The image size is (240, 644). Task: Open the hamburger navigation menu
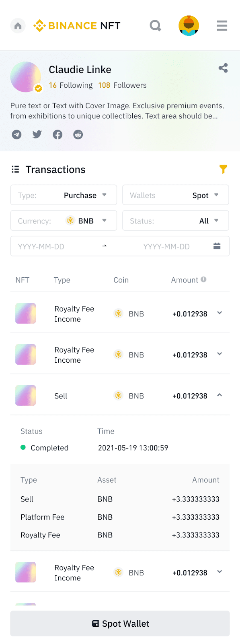point(222,25)
